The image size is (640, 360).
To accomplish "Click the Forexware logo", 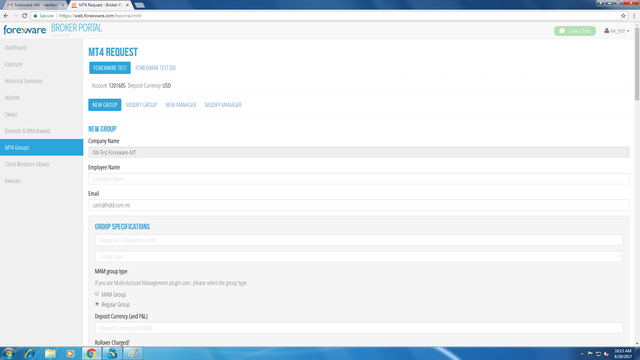I will [x=24, y=30].
